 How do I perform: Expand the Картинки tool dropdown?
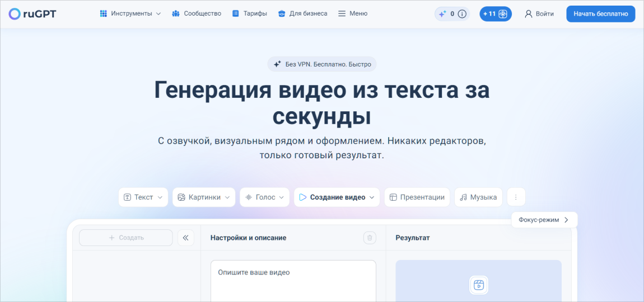[204, 197]
